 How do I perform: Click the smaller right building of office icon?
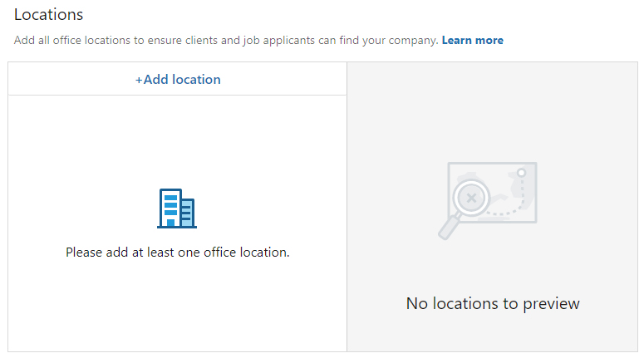[188, 213]
